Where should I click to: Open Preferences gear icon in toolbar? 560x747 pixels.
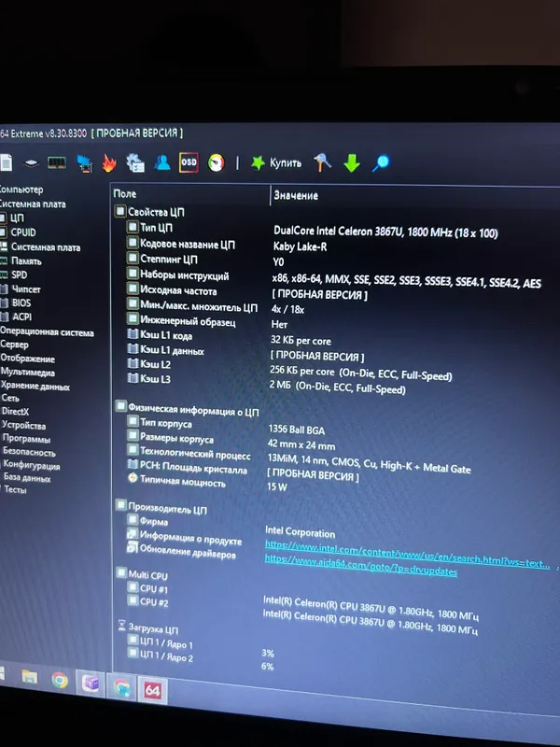coord(135,162)
